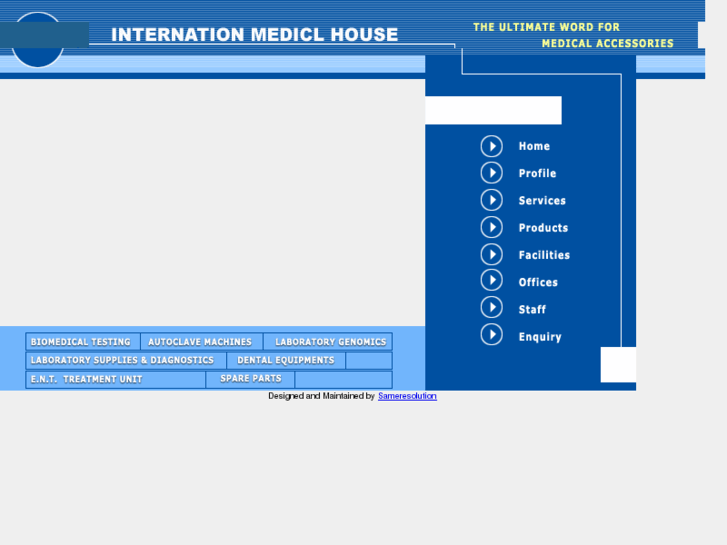Click the arrow icon beside Offices
727x545 pixels.
[491, 280]
